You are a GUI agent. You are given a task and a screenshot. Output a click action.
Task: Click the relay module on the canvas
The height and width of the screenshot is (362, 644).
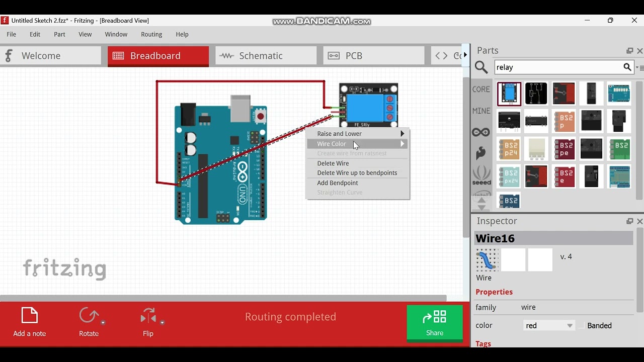point(369,105)
